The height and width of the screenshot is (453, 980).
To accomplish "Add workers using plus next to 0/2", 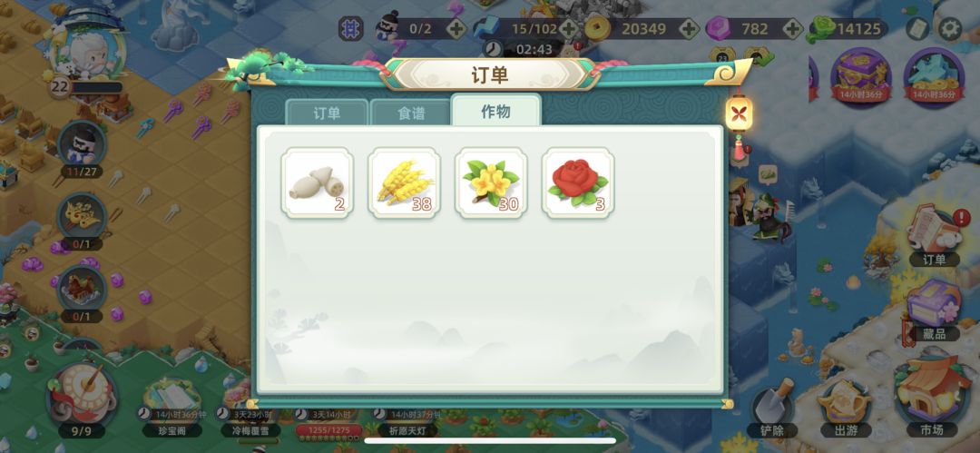I will (x=456, y=29).
